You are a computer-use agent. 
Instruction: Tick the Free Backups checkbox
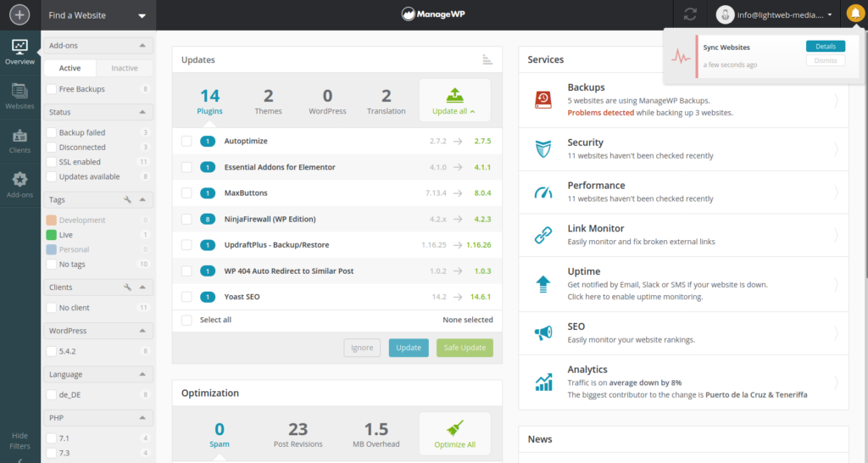(52, 89)
